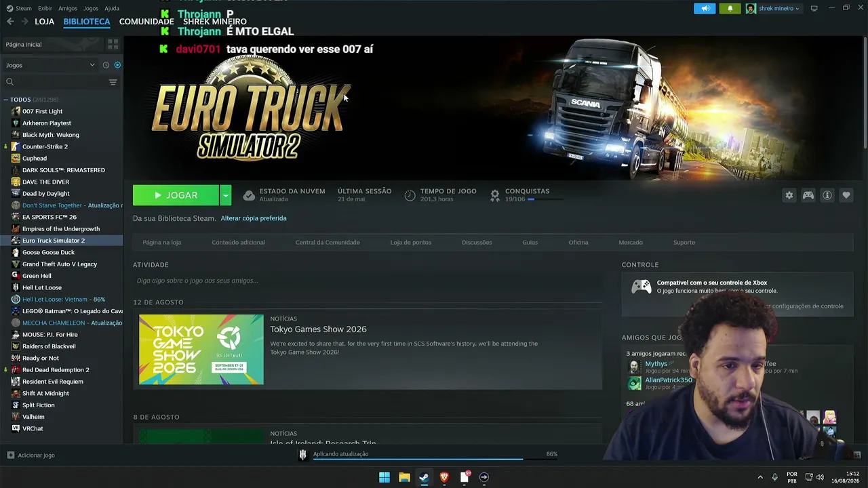Image resolution: width=868 pixels, height=488 pixels.
Task: Click the plus icon for Adicionar jogo
Action: [10, 455]
